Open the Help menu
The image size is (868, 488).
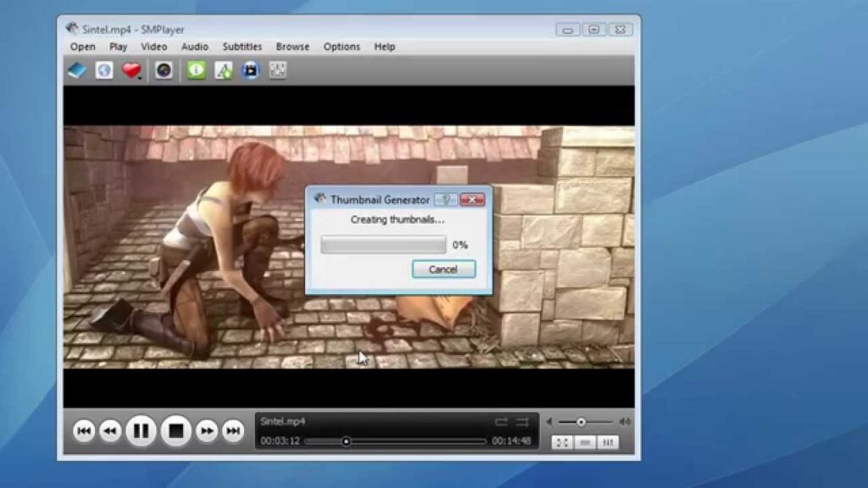[x=384, y=47]
